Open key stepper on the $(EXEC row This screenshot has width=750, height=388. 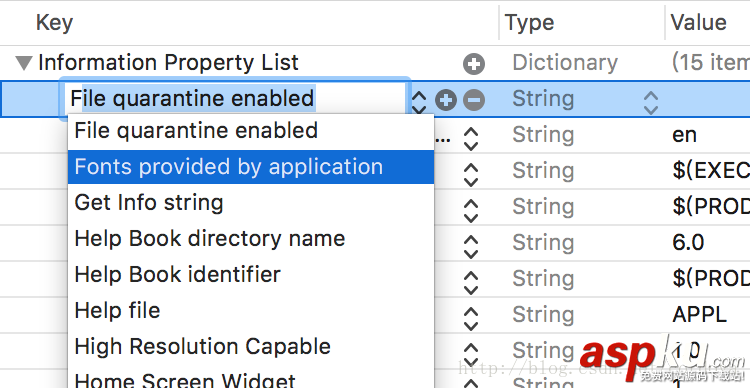point(471,175)
